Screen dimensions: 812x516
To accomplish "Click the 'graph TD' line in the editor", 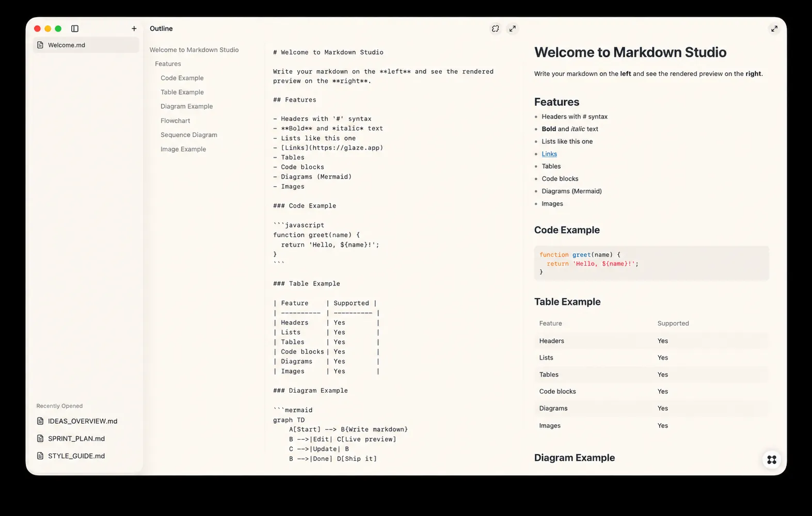I will [x=289, y=420].
